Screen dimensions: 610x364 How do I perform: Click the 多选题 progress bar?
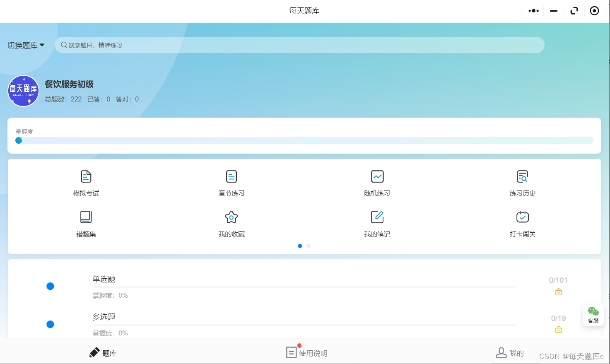[x=304, y=325]
